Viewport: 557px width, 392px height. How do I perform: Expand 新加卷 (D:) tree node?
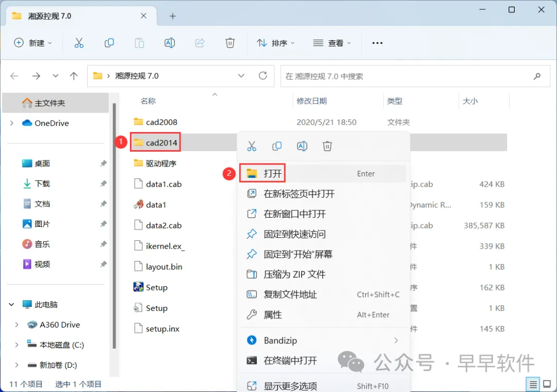[17, 365]
